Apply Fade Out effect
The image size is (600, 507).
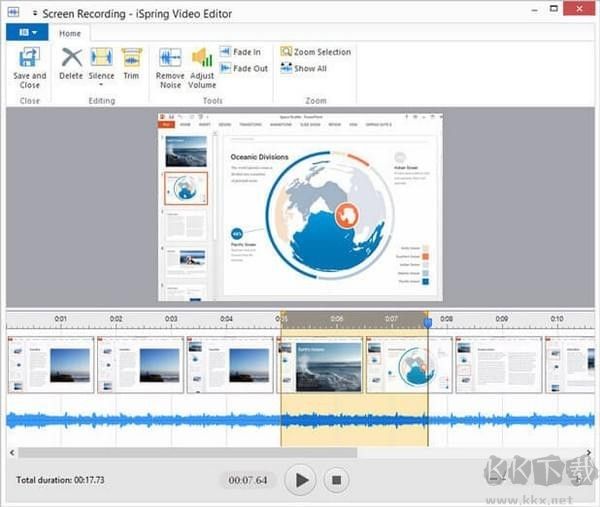(x=244, y=68)
